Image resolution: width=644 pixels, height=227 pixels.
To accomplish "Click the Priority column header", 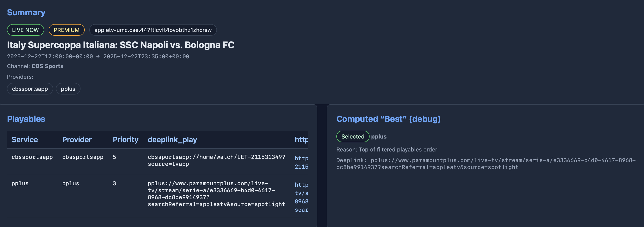I will (x=125, y=140).
